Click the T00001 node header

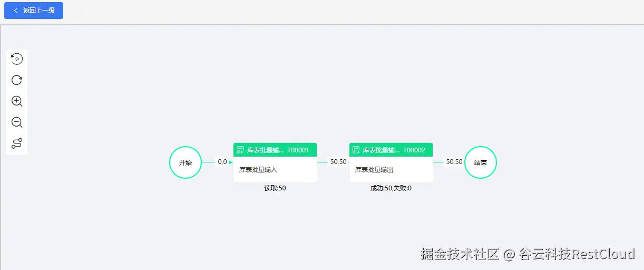275,150
